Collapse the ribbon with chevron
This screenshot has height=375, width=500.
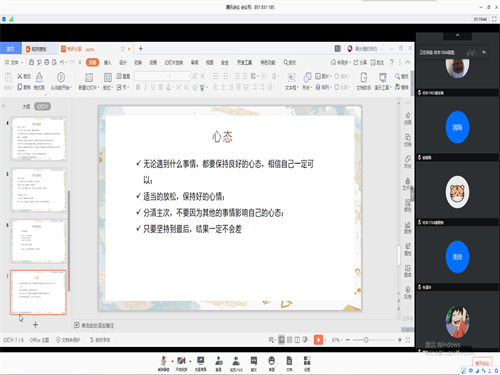pyautogui.click(x=408, y=62)
